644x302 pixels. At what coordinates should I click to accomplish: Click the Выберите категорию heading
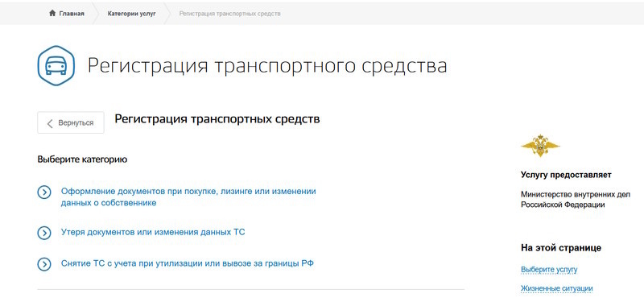82,159
